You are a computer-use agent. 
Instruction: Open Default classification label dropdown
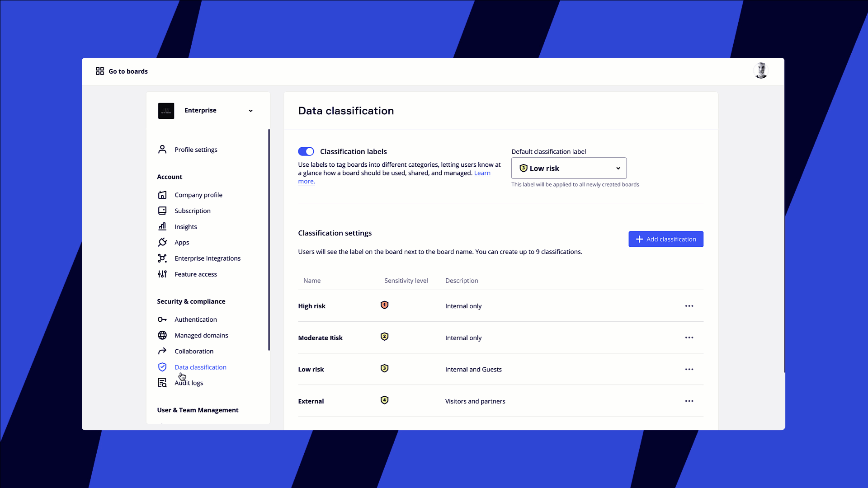coord(569,168)
